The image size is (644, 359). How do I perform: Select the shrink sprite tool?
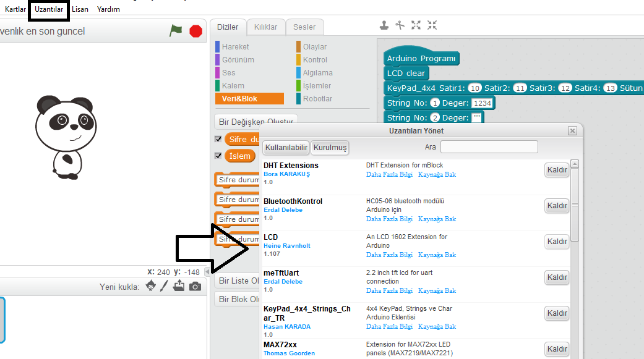[x=432, y=25]
